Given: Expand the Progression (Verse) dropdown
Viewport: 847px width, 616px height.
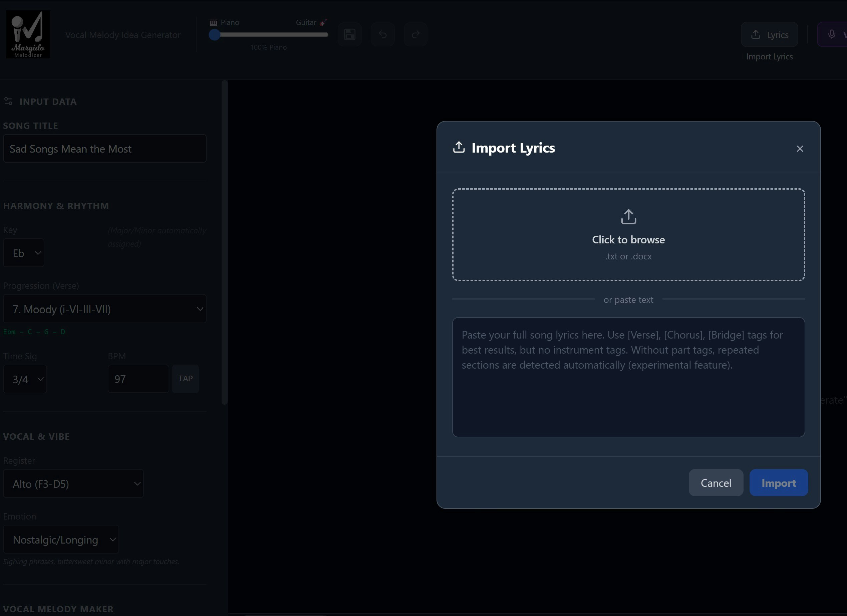Looking at the screenshot, I should pyautogui.click(x=104, y=309).
